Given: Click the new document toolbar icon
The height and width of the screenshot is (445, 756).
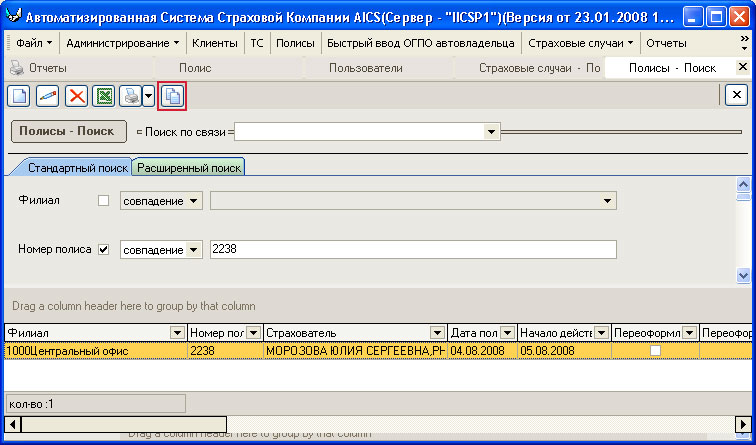Looking at the screenshot, I should (19, 96).
